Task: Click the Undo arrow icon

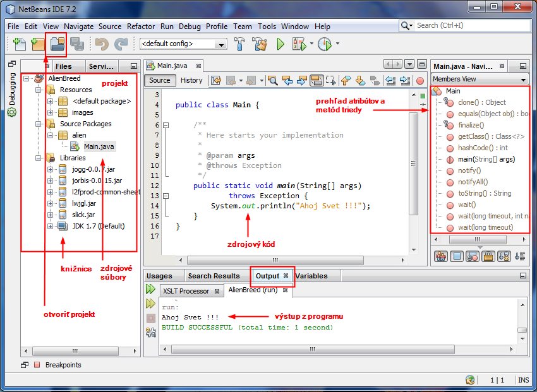Action: click(101, 44)
